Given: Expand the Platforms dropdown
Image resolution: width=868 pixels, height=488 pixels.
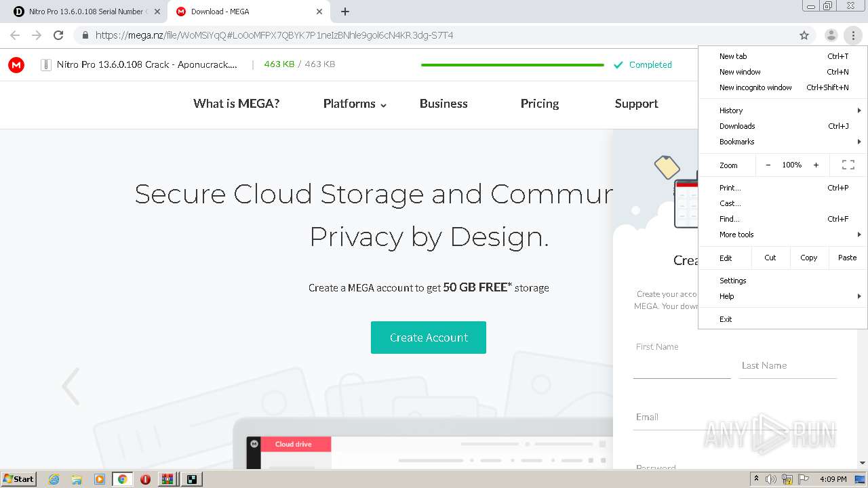Looking at the screenshot, I should click(x=355, y=104).
